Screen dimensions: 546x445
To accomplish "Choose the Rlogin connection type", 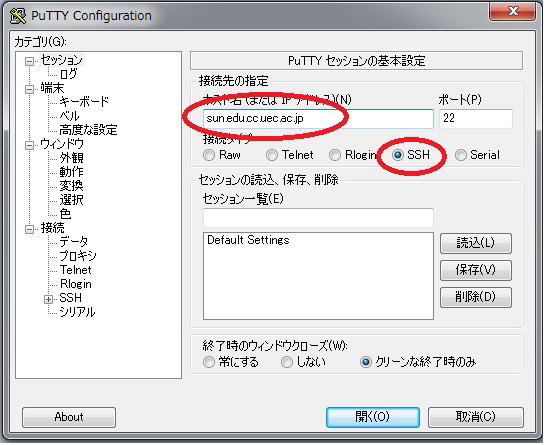I will click(x=335, y=155).
